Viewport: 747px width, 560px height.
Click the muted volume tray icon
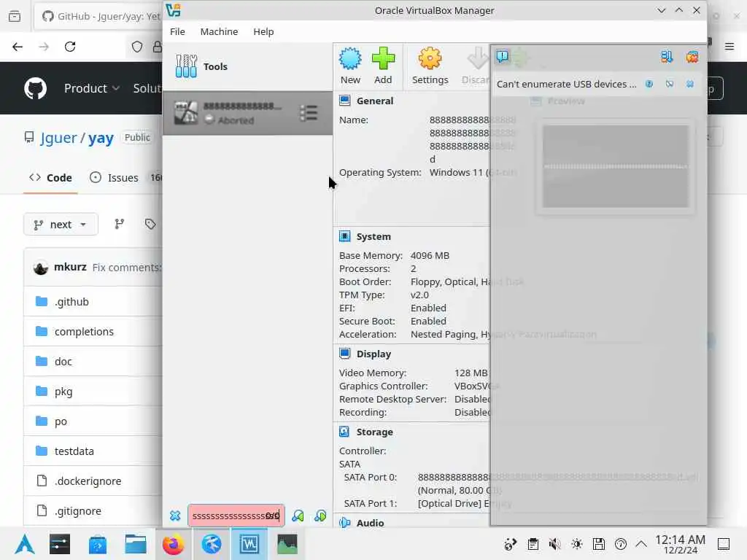point(554,544)
